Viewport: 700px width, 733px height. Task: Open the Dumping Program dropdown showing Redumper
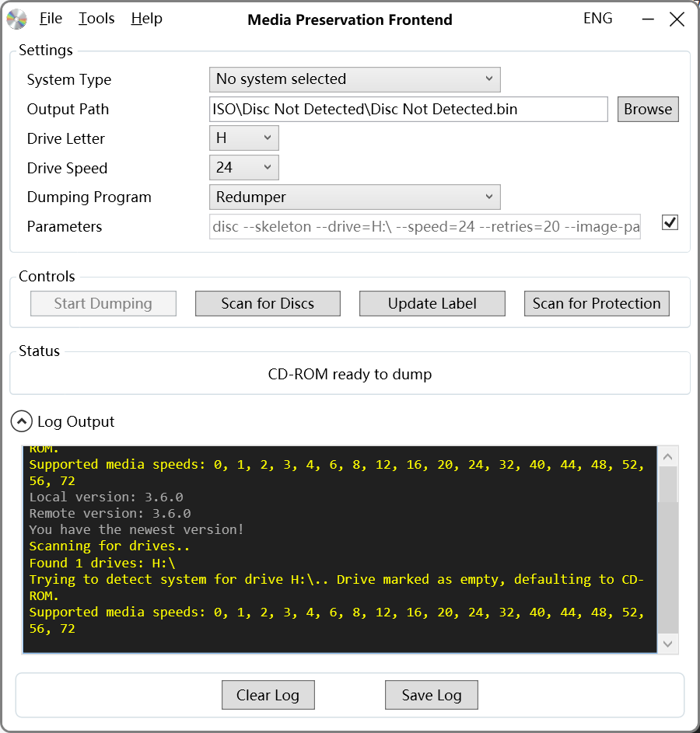coord(355,197)
